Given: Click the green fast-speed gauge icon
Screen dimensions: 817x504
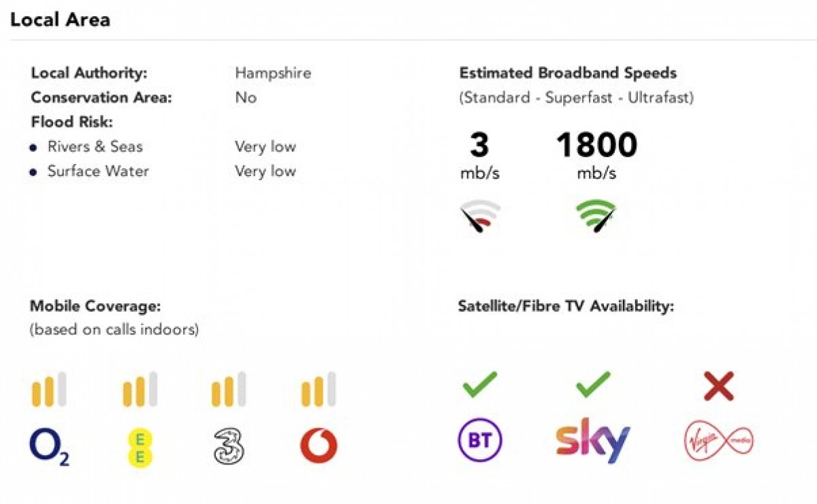Looking at the screenshot, I should 596,216.
